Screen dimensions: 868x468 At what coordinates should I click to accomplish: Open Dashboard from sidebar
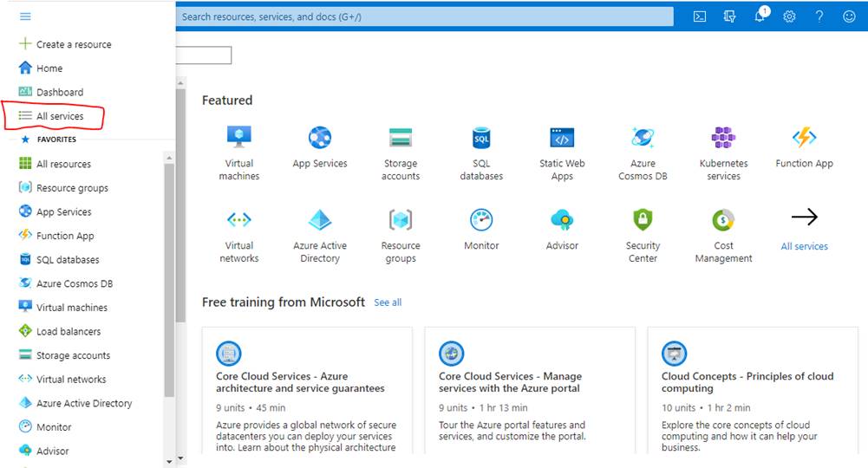[51, 92]
